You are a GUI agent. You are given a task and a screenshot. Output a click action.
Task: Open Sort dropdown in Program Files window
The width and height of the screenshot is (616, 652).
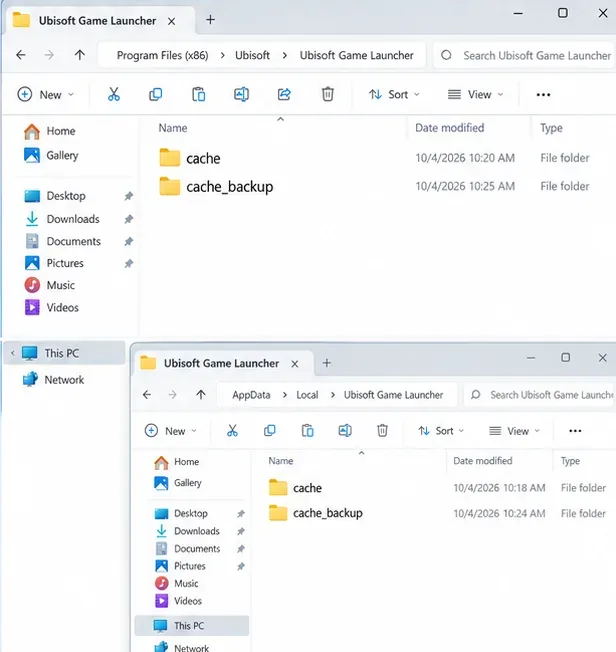394,94
